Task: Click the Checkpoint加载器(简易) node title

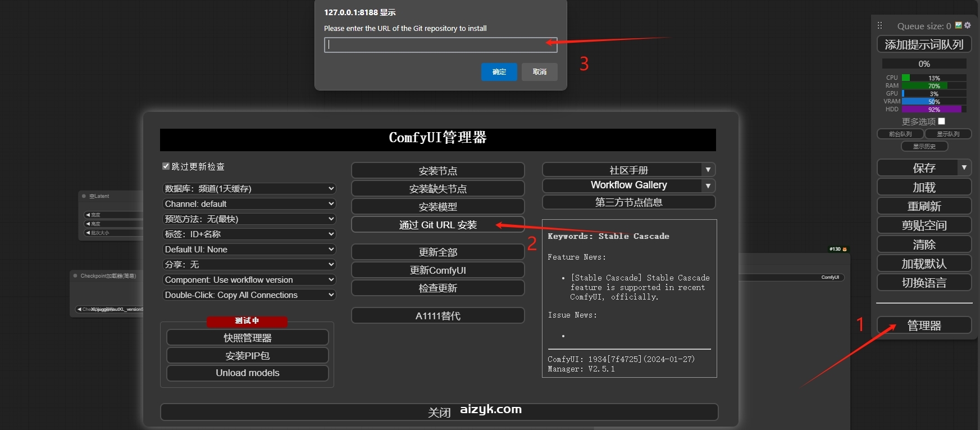Action: [108, 275]
